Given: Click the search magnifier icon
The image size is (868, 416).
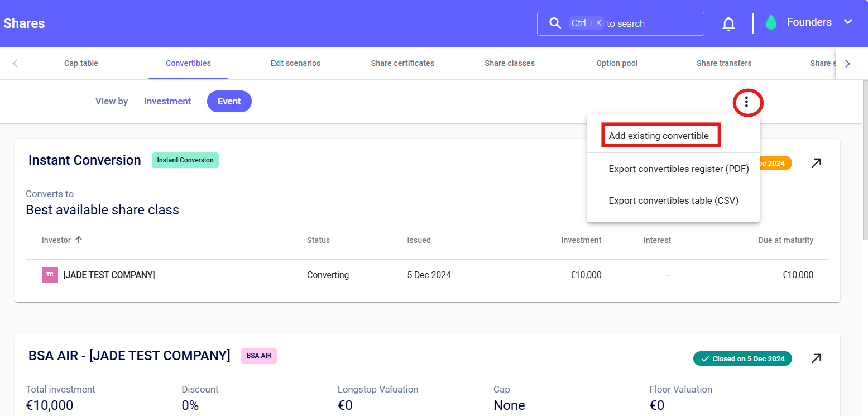Looking at the screenshot, I should (x=555, y=23).
